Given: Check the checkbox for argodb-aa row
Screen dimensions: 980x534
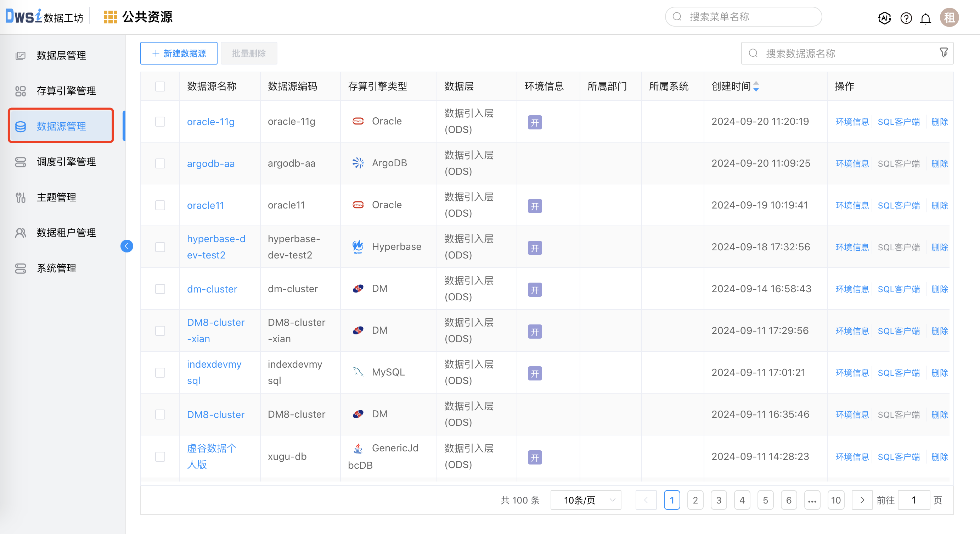Looking at the screenshot, I should pyautogui.click(x=160, y=163).
